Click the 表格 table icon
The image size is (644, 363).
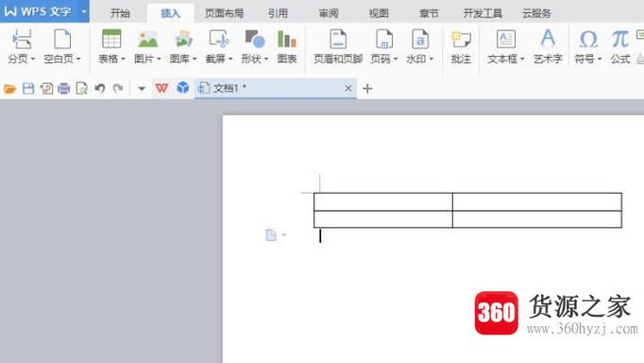coord(111,40)
